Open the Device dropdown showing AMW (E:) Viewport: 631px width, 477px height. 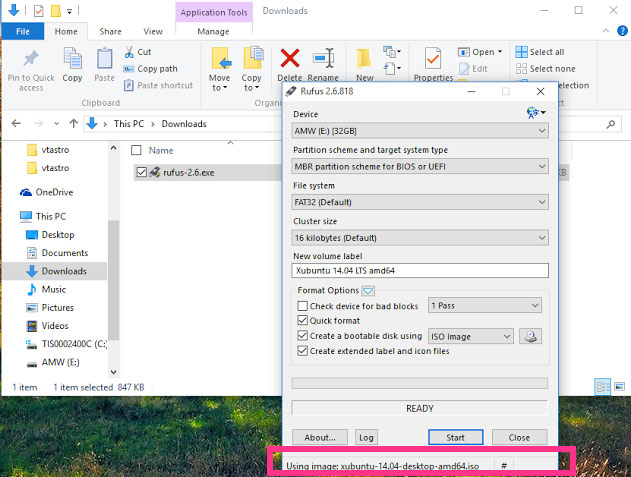pos(420,131)
